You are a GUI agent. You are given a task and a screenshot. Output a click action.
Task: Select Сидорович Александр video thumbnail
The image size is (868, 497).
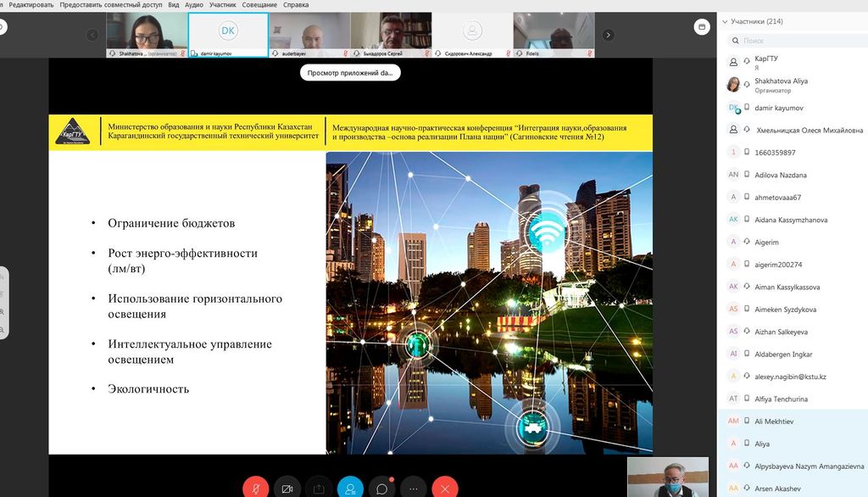click(x=472, y=35)
